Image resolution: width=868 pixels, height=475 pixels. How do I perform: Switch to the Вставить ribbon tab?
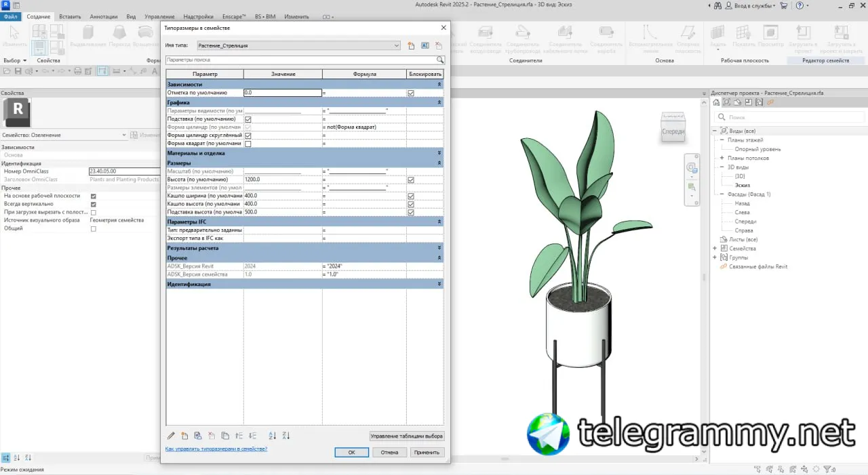point(70,16)
